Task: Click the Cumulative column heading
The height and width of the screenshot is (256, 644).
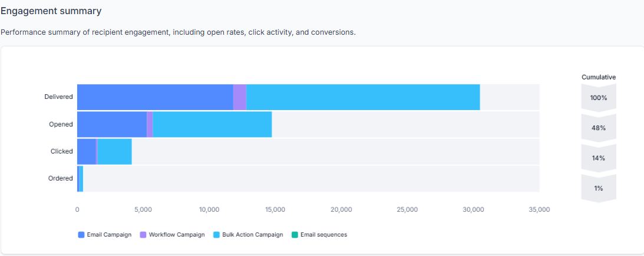Action: (x=599, y=77)
